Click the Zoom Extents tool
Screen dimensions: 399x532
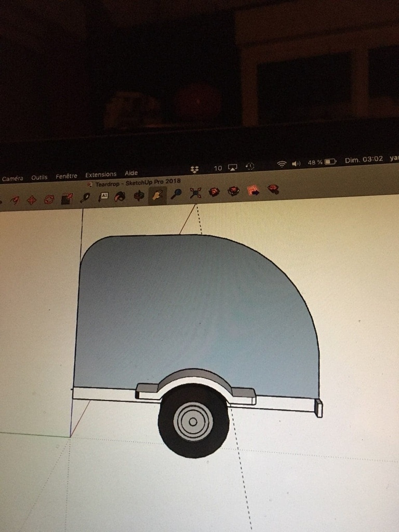coord(195,193)
